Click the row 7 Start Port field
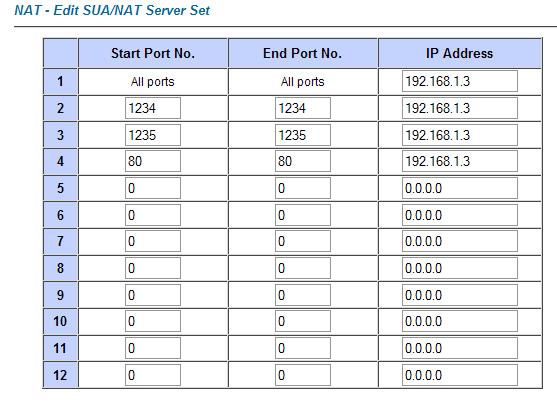This screenshot has height=406, width=557. pyautogui.click(x=153, y=242)
